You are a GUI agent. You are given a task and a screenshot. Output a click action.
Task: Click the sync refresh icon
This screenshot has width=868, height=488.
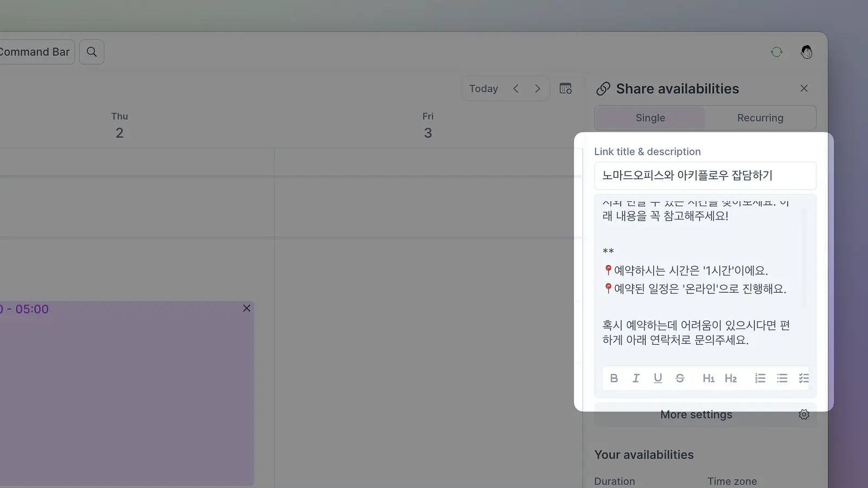[777, 52]
